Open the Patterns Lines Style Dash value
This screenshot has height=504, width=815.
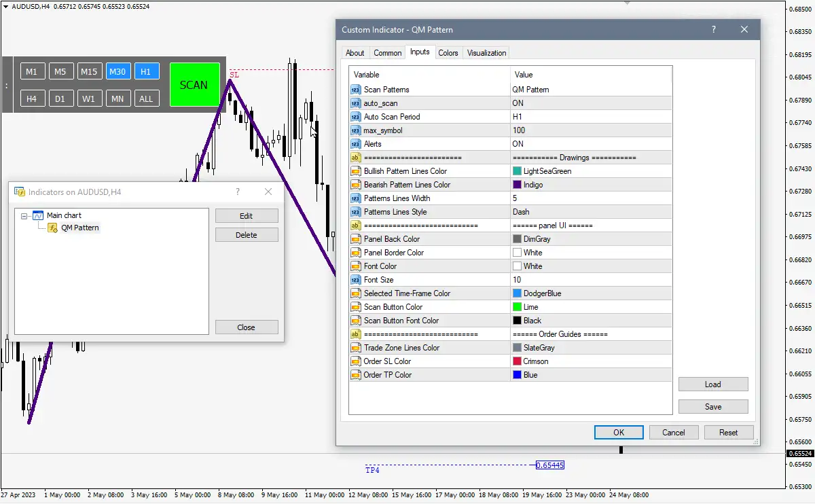591,212
